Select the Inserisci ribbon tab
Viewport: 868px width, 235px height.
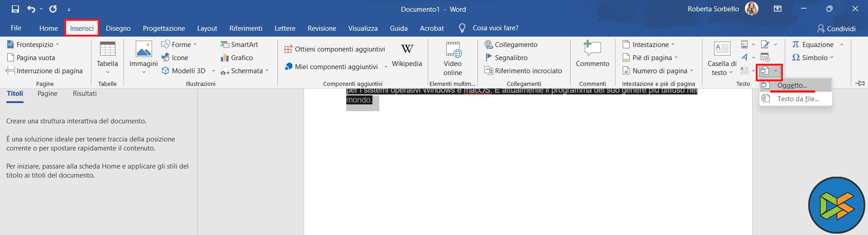pos(82,28)
